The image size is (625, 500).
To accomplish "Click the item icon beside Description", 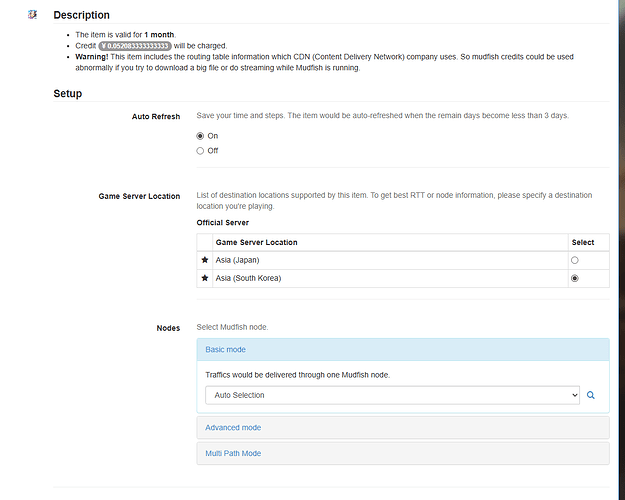I will coord(32,15).
